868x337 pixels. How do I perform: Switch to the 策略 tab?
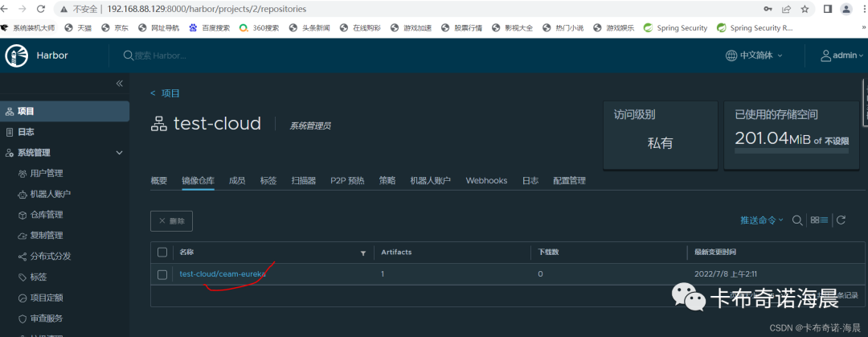click(387, 181)
